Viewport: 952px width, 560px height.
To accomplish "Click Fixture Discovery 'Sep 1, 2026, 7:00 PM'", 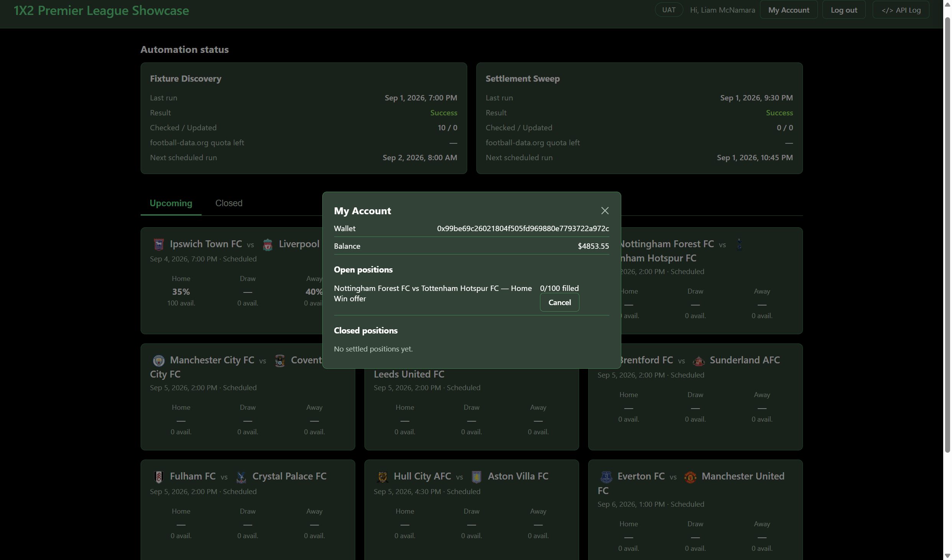I will pos(421,98).
